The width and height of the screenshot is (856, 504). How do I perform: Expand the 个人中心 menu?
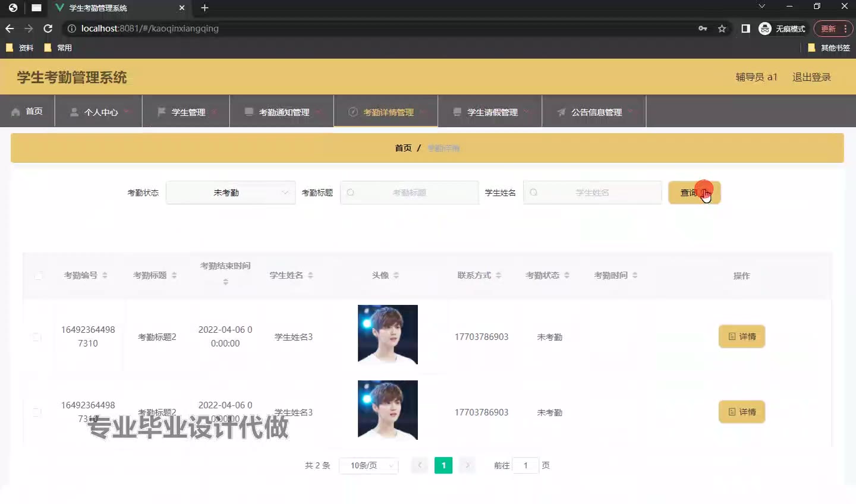tap(98, 112)
